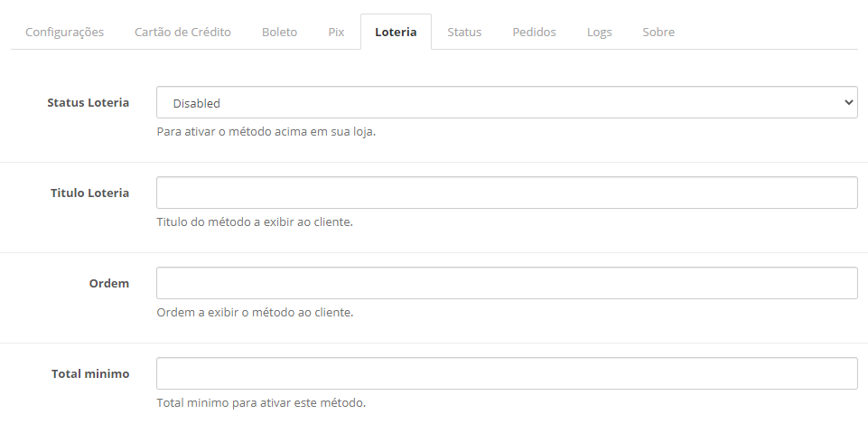
Task: Switch to the Logs tab
Action: click(599, 32)
